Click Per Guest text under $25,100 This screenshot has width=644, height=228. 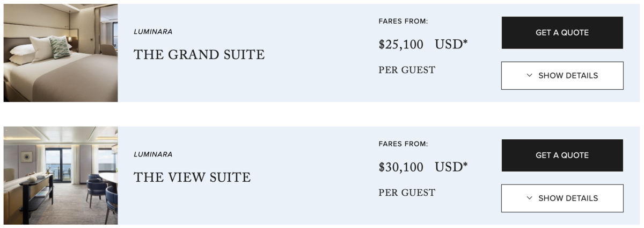point(407,70)
